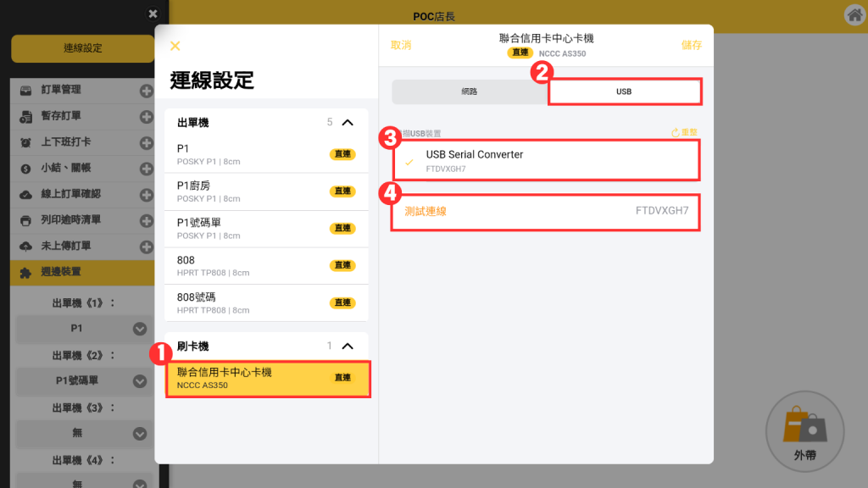868x488 pixels.
Task: Open 週邊裝置 menu item
Action: [82, 272]
